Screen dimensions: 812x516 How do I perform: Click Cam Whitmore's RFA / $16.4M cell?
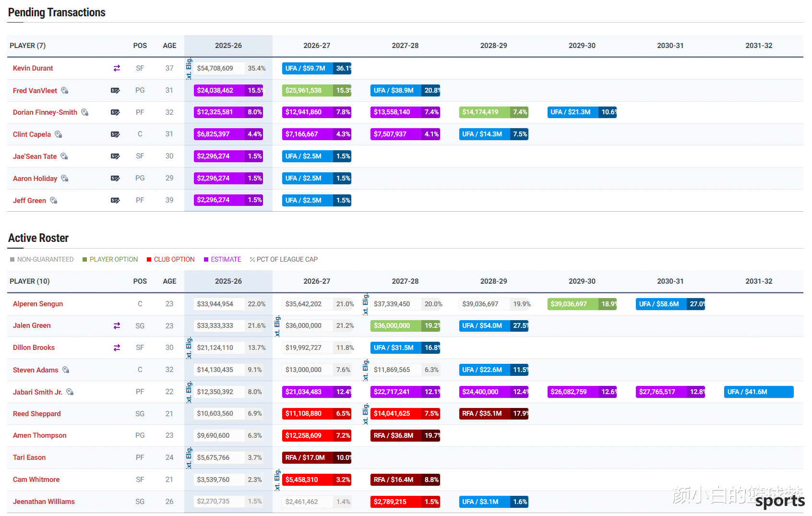[x=405, y=480]
